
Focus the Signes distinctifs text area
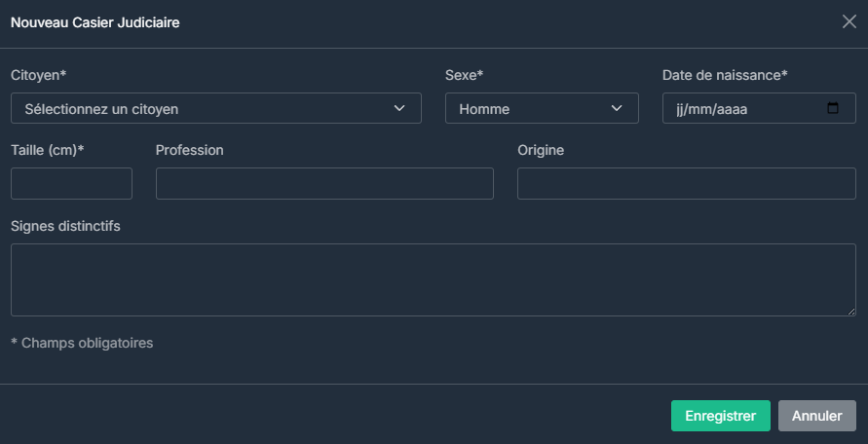pyautogui.click(x=434, y=280)
